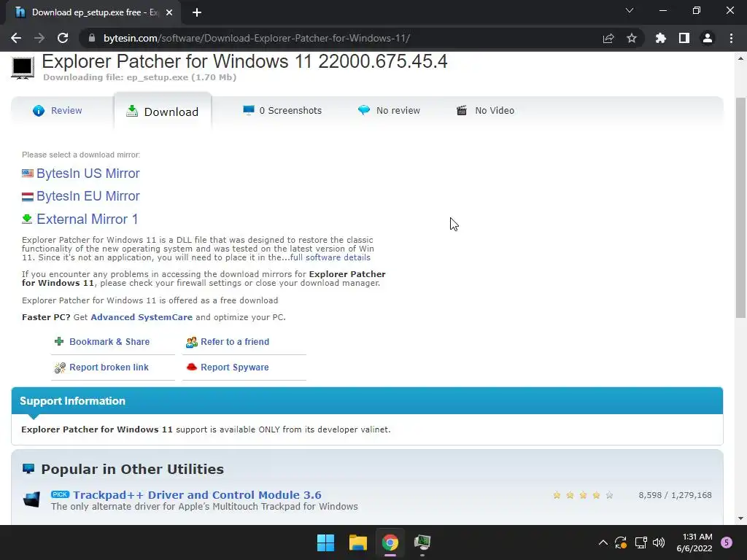Open the 0 Screenshots tab
This screenshot has height=560, width=747.
282,111
